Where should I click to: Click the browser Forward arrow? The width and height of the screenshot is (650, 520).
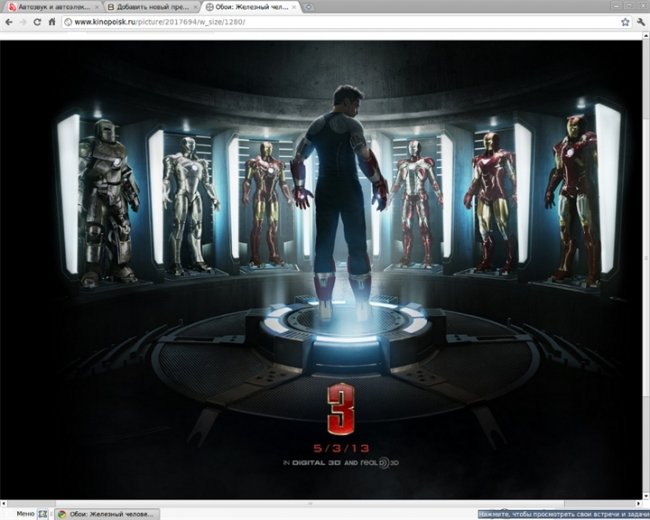pyautogui.click(x=23, y=21)
